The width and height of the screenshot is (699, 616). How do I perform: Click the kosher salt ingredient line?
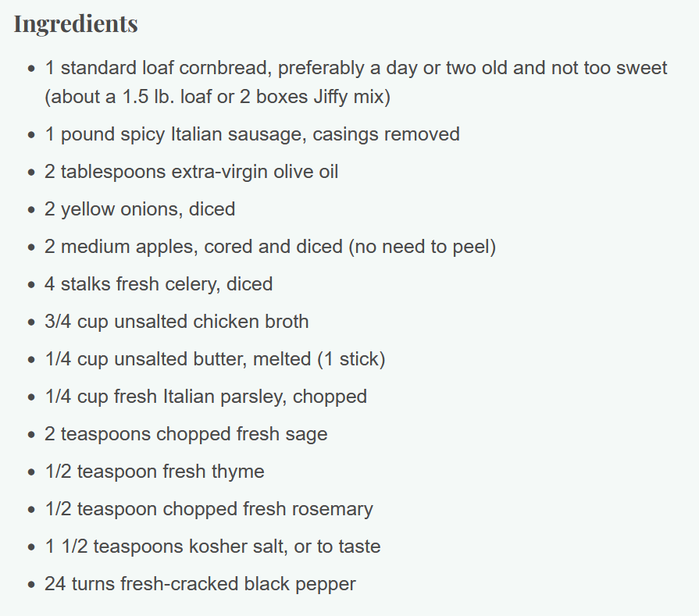click(212, 547)
